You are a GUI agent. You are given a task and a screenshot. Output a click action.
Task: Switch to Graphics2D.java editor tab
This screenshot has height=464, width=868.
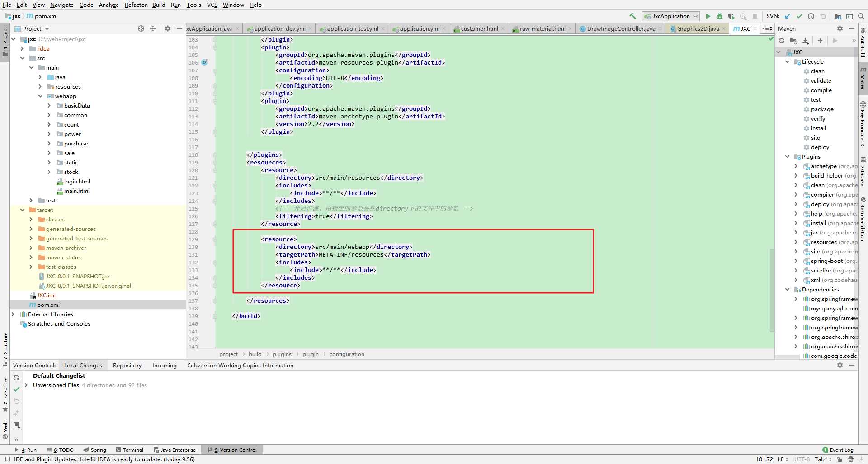tap(698, 28)
